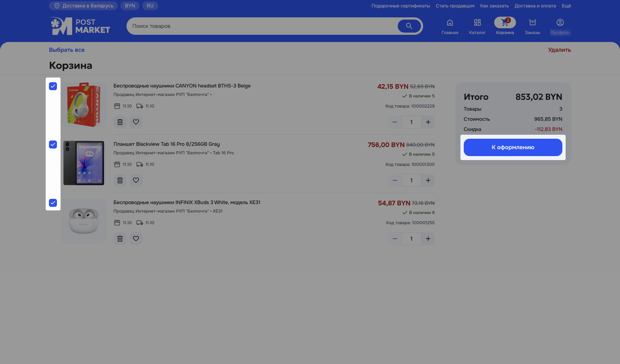Viewport: 620px width, 364px height.
Task: Uncheck the Blackview Tab 16 Pro checkbox
Action: (x=53, y=145)
